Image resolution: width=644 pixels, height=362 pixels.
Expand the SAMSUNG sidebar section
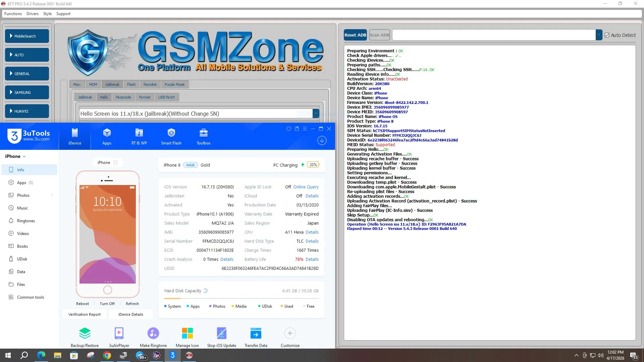click(x=27, y=93)
